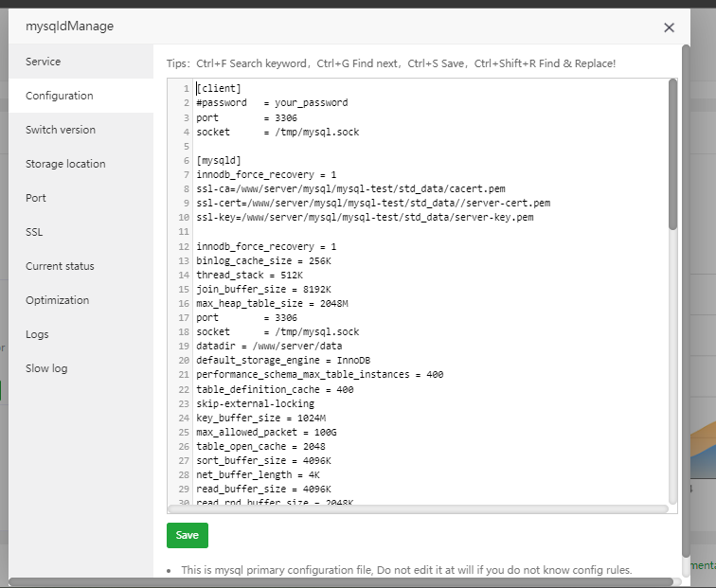Click the editor's vertical scrollbar
This screenshot has width=716, height=588.
pos(672,151)
